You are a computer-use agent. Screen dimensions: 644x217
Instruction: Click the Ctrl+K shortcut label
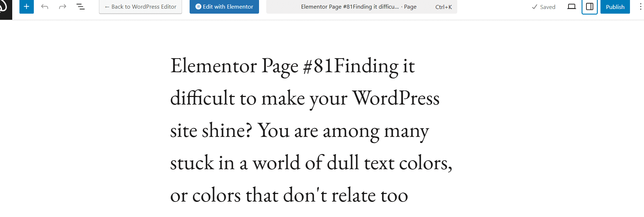tap(444, 7)
